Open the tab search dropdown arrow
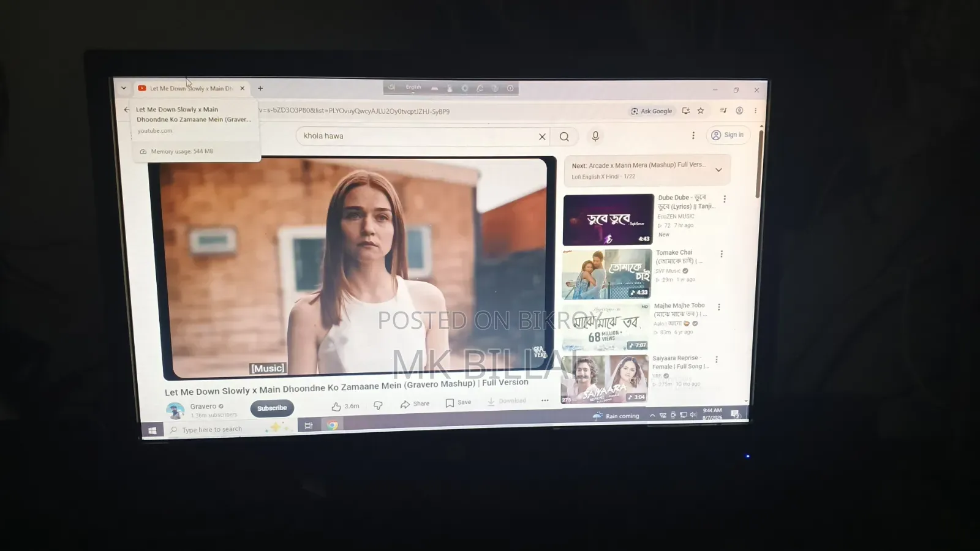This screenshot has width=980, height=551. click(124, 88)
